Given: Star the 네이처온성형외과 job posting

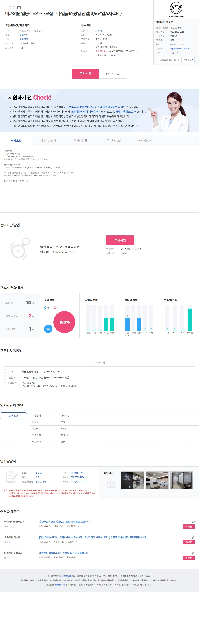Looking at the screenshot, I should 193,553.
